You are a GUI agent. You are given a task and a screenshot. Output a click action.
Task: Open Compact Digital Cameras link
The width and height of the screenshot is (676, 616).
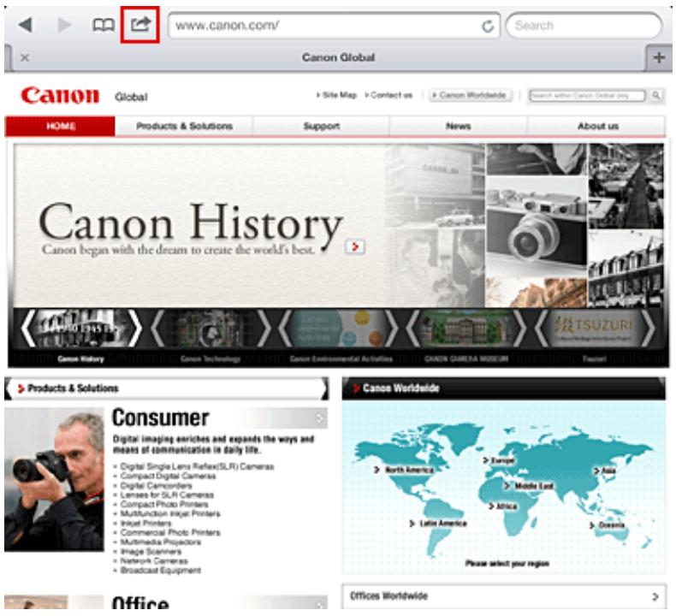click(x=168, y=476)
